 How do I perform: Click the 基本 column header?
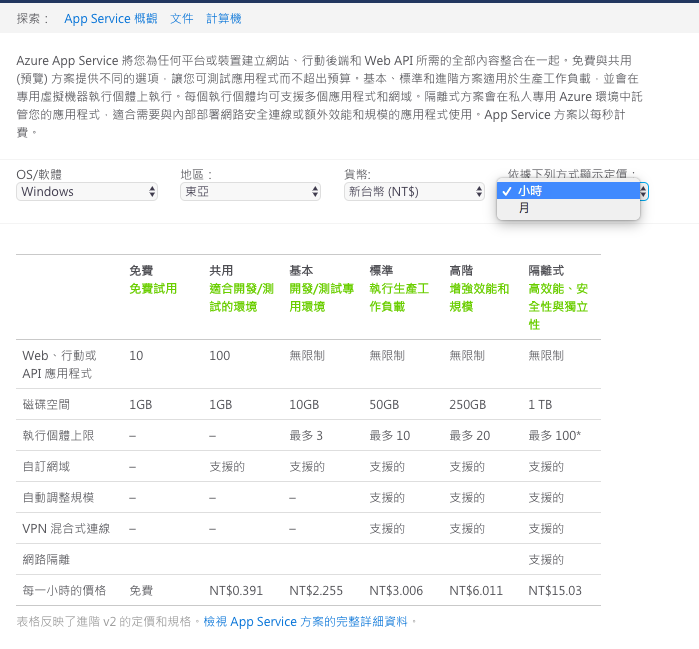point(301,271)
